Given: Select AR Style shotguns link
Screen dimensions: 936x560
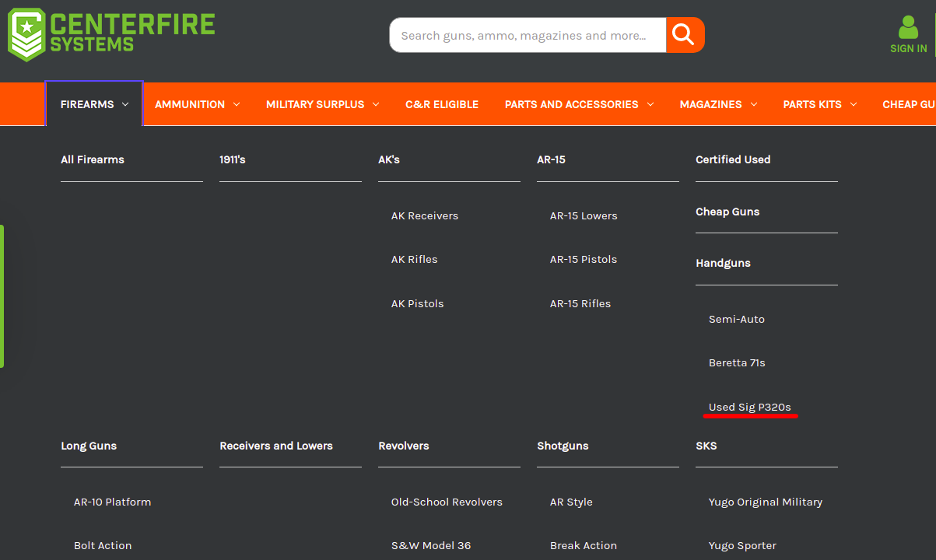Looking at the screenshot, I should pyautogui.click(x=571, y=502).
